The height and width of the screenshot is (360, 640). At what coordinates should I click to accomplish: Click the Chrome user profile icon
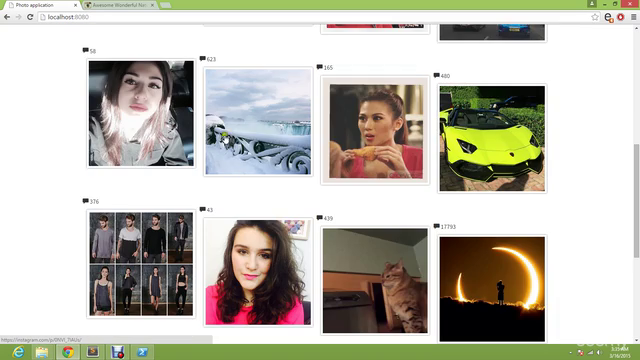(x=592, y=4)
